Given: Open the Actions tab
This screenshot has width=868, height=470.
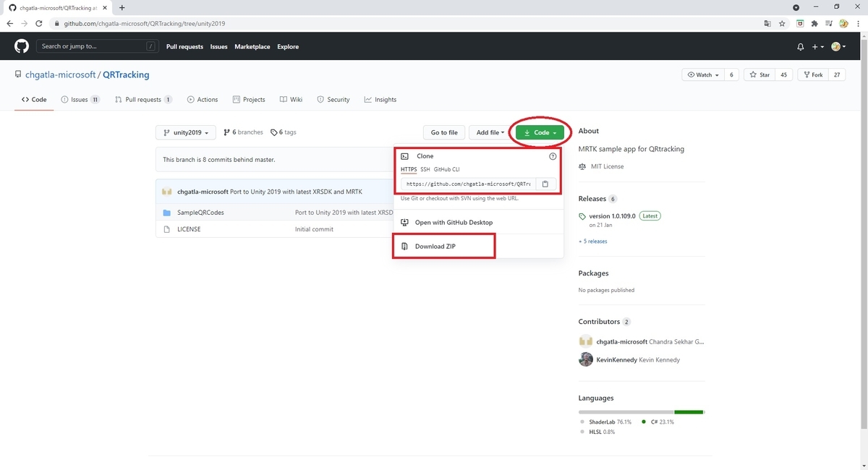Looking at the screenshot, I should coord(202,100).
